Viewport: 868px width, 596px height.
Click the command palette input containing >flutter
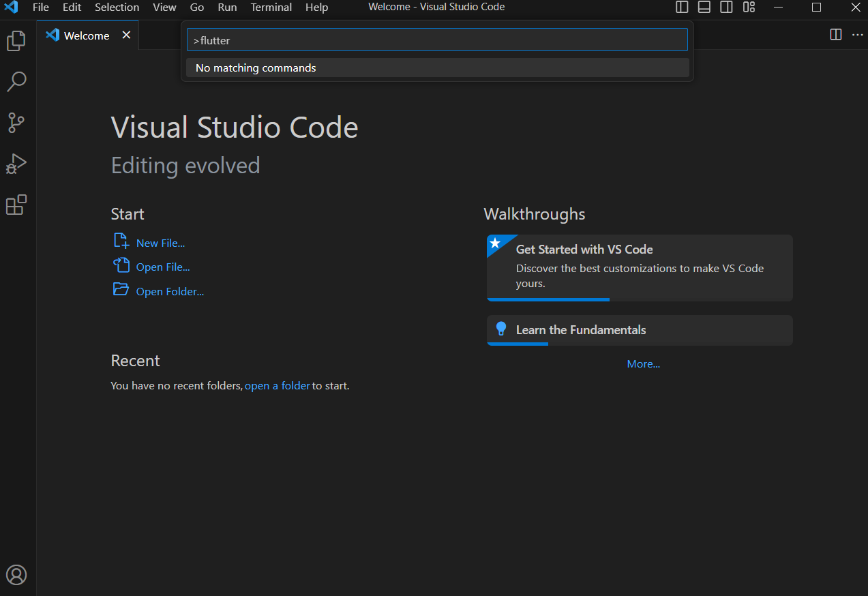coord(437,40)
